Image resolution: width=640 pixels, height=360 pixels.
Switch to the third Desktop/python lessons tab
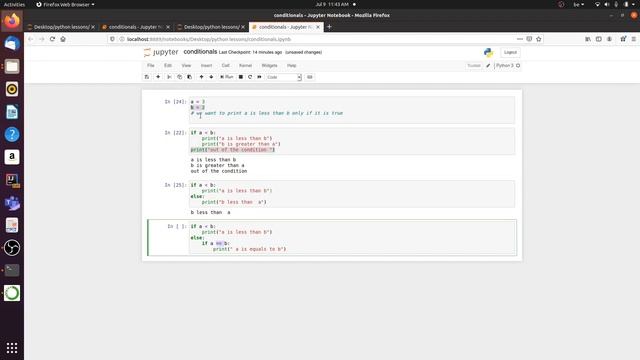(x=211, y=27)
